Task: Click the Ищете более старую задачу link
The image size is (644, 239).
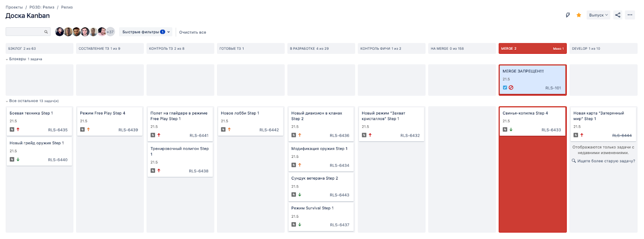Action: (x=606, y=161)
